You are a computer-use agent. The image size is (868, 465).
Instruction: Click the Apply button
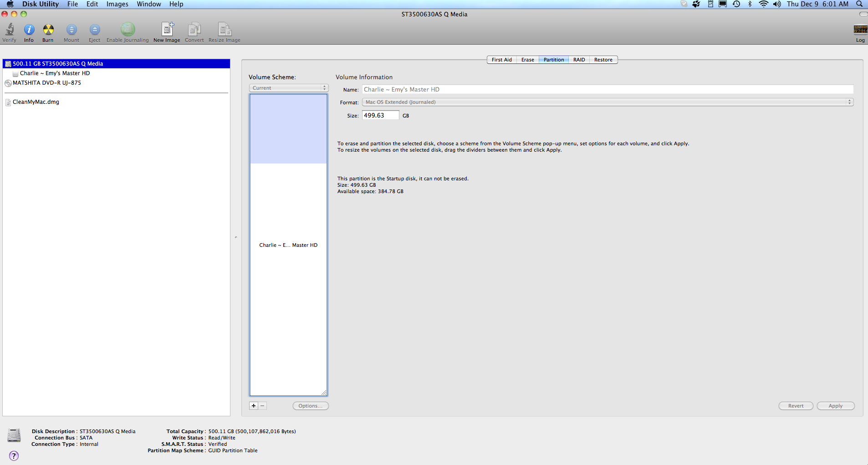pyautogui.click(x=836, y=406)
